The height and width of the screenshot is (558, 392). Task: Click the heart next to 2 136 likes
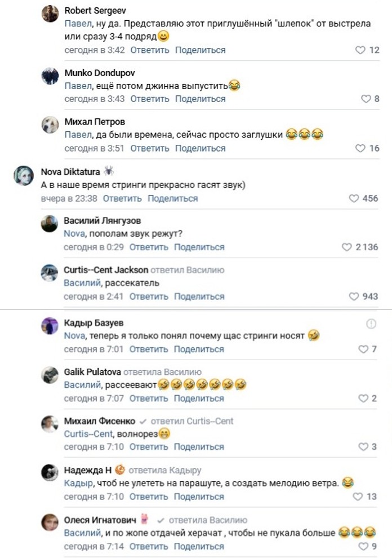coord(347,247)
